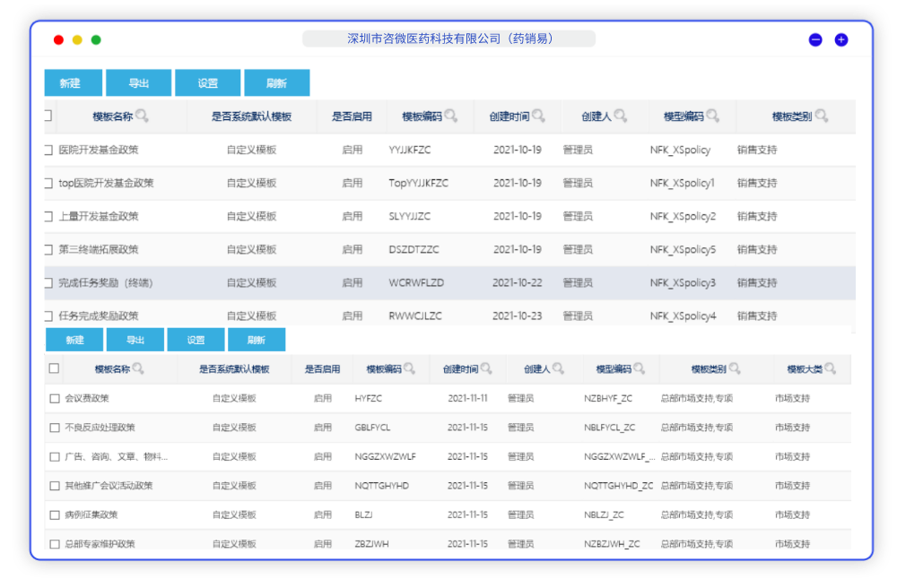897x588 pixels.
Task: Click search icon next to 模型编码 in top table
Action: [713, 116]
